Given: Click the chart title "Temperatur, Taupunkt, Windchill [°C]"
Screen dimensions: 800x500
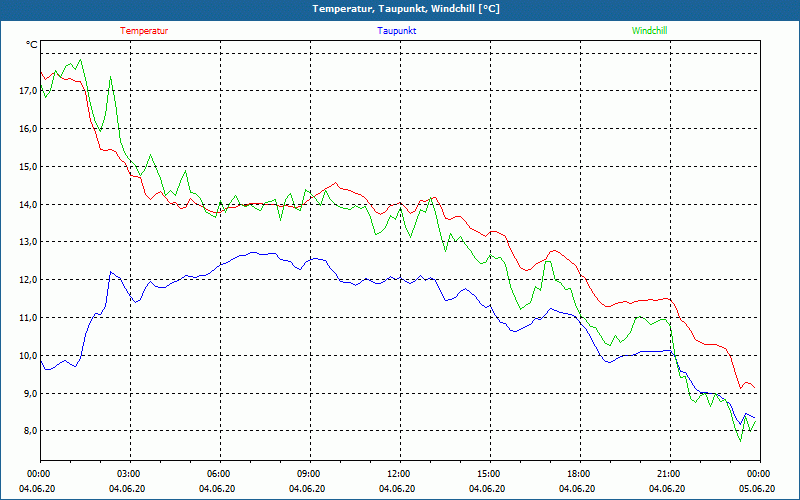Looking at the screenshot, I should tap(406, 9).
